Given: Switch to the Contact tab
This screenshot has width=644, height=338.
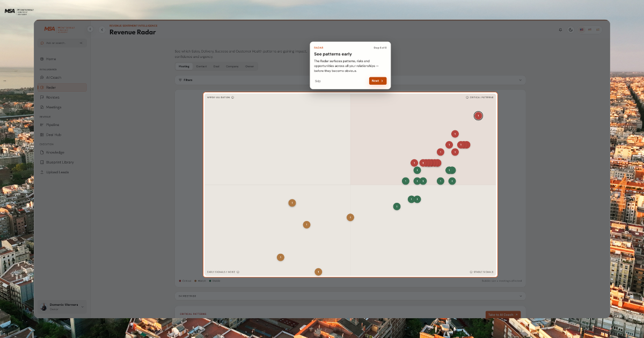Looking at the screenshot, I should 201,67.
